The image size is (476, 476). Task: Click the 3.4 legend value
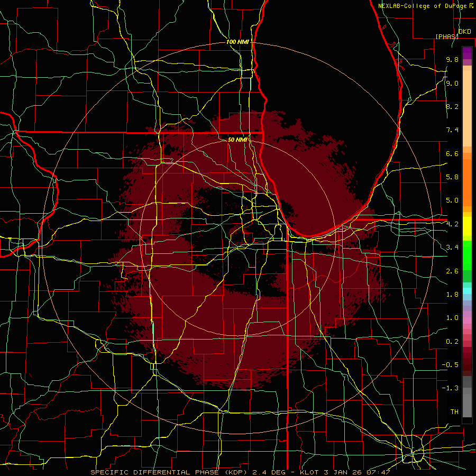(x=452, y=248)
